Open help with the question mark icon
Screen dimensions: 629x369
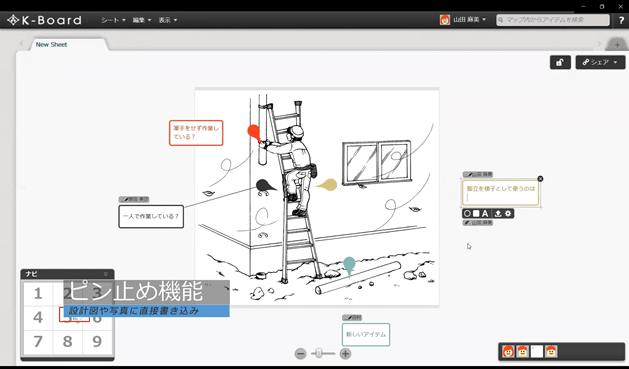tap(621, 20)
